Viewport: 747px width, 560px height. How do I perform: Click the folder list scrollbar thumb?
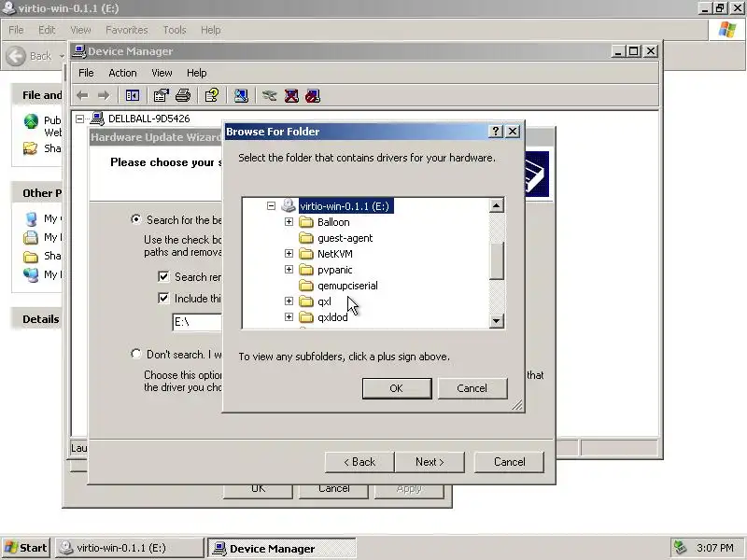[497, 261]
